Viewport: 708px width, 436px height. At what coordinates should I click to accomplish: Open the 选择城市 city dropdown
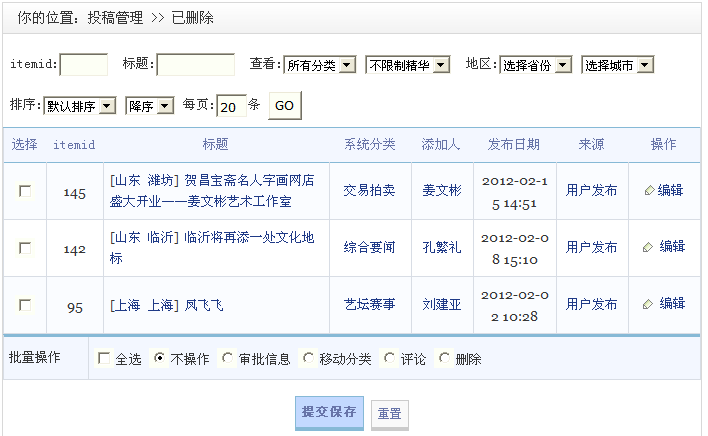coord(618,65)
